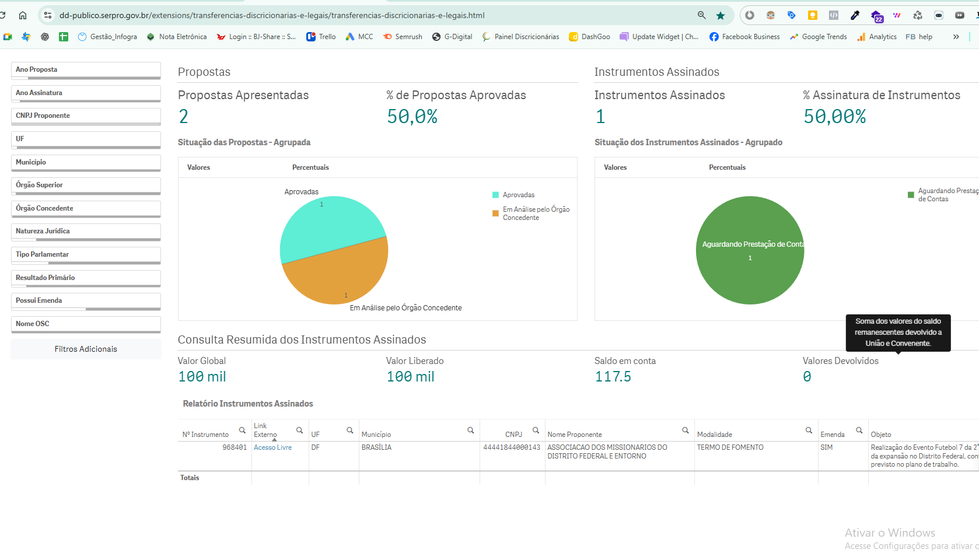Click the magnifier zoom icon in the address bar
Viewport: 979px width, 560px height.
pyautogui.click(x=701, y=16)
